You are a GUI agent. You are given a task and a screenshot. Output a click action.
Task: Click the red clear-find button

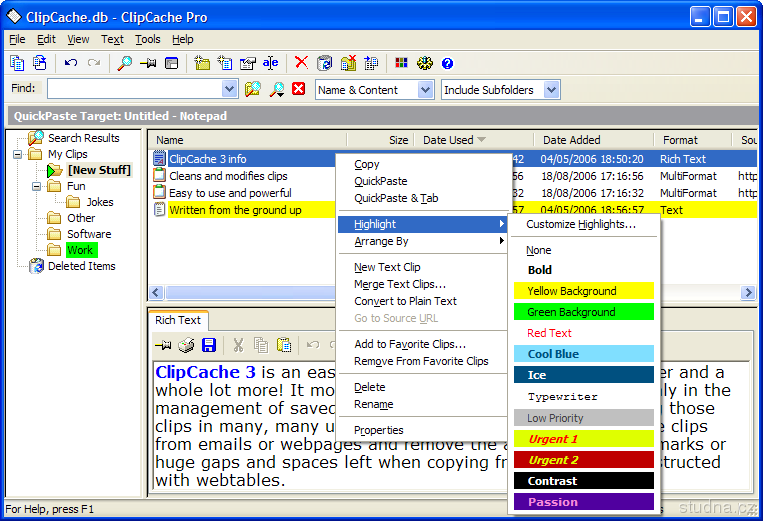coord(298,90)
